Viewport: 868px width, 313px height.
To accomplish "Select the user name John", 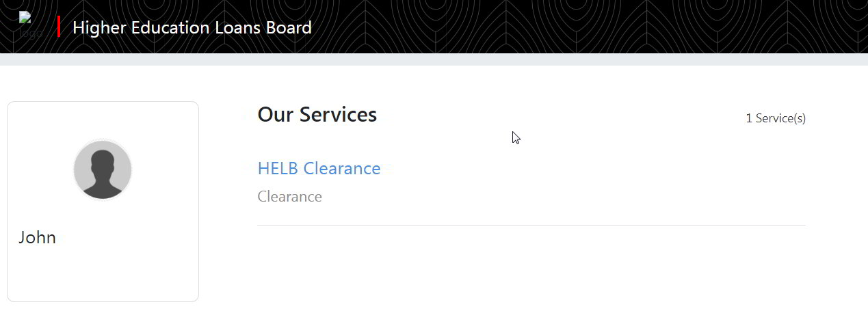I will (37, 238).
